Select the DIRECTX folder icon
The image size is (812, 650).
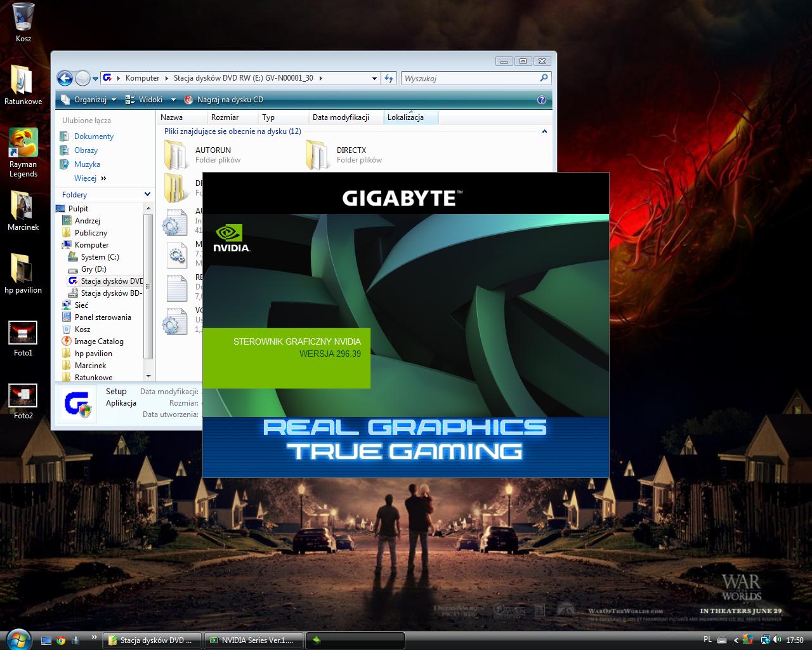point(317,154)
